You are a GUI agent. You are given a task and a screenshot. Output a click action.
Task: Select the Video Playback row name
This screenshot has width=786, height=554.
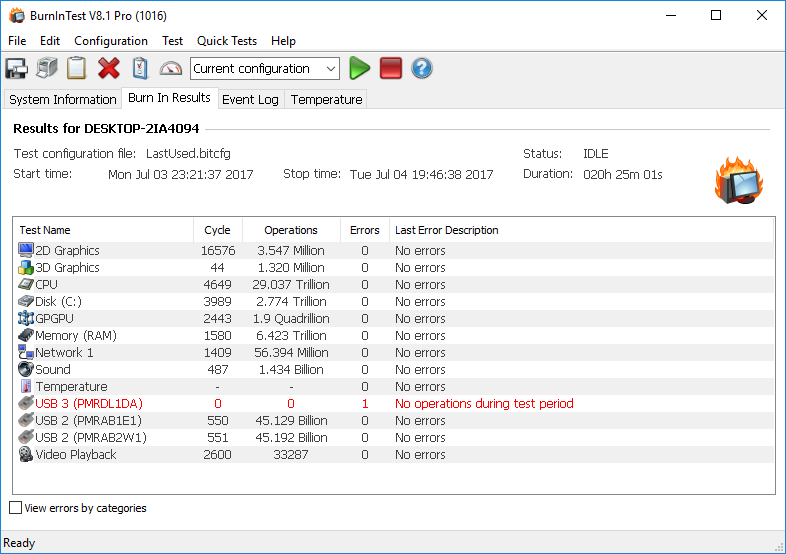pos(76,455)
